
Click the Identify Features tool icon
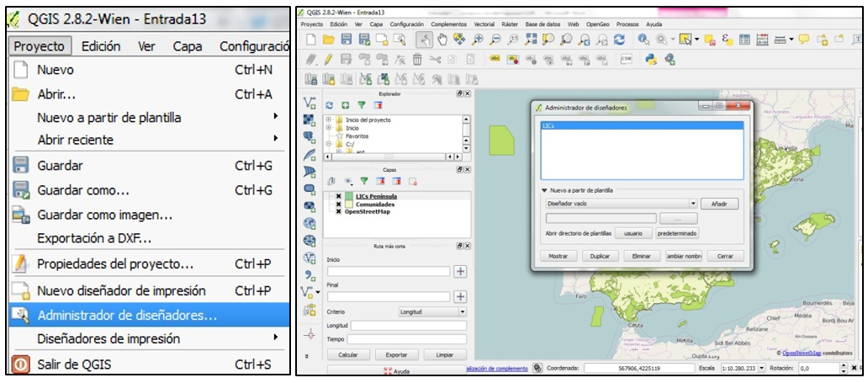coord(643,40)
